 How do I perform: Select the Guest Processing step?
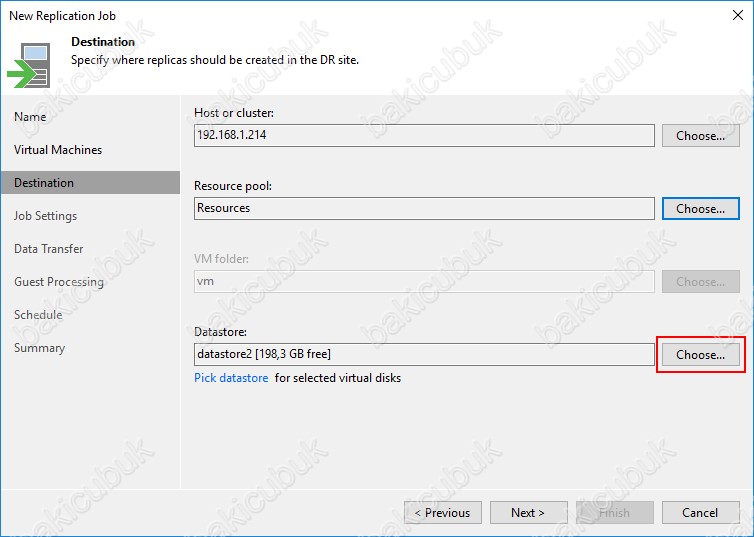point(59,282)
